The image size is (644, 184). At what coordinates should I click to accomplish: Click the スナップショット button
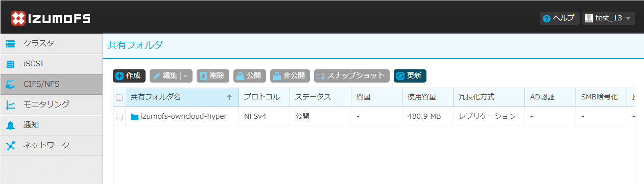352,76
